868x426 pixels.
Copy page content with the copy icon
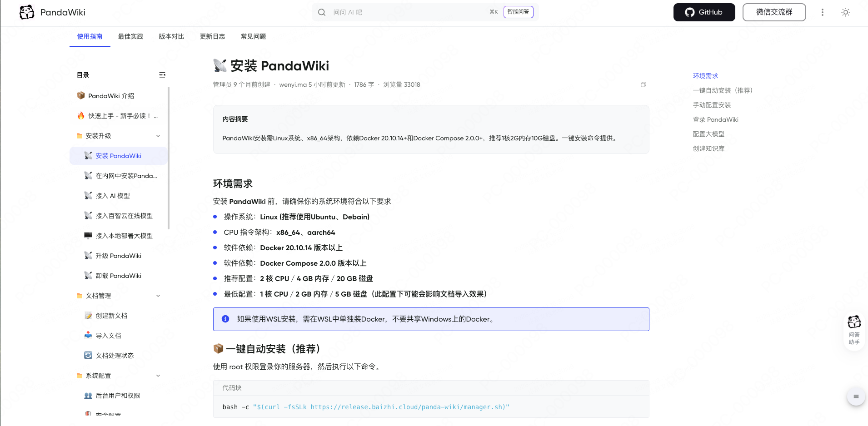[x=644, y=84]
